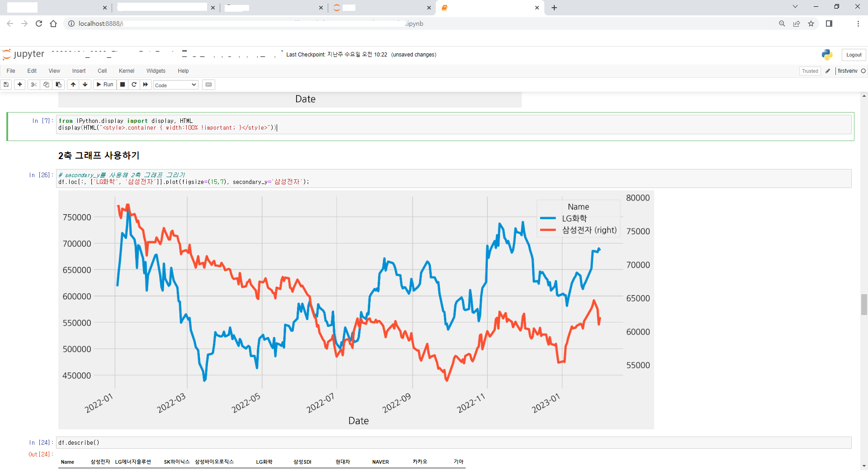Reload the page
This screenshot has height=470, width=868.
pos(39,23)
